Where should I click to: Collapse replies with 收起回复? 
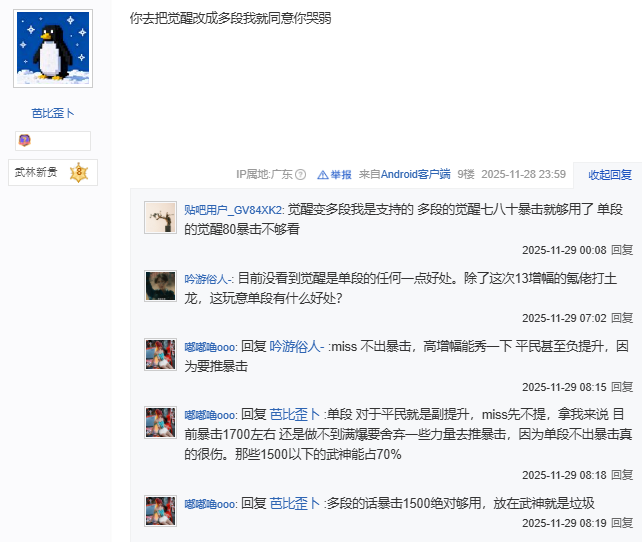tap(610, 175)
